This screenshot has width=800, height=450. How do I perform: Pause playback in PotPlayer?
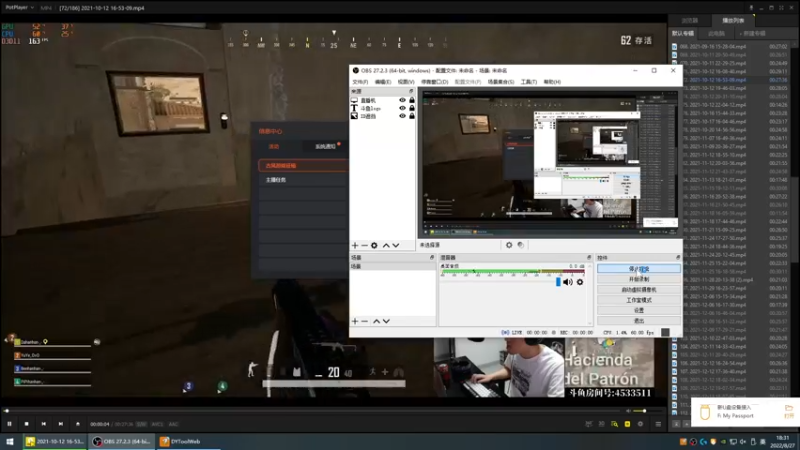(9, 424)
